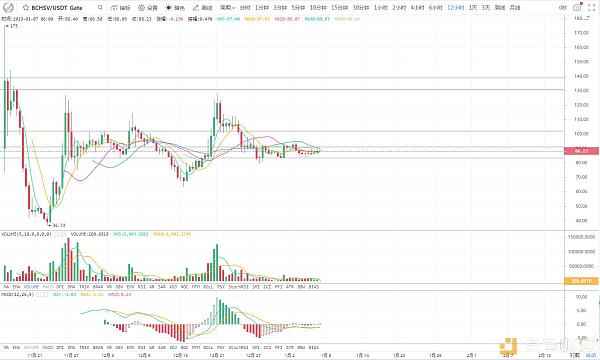Select PSY in the bottom indicator row
The image size is (600, 360).
[221, 348]
